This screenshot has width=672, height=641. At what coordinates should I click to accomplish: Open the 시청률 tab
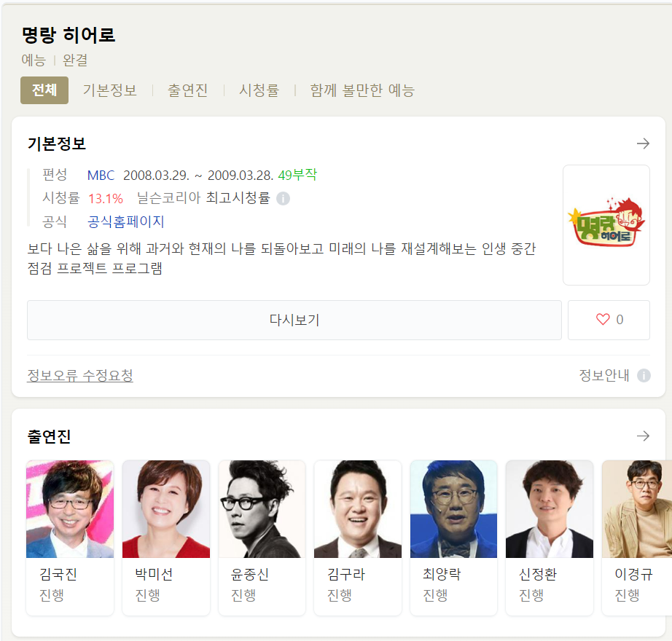[x=259, y=90]
